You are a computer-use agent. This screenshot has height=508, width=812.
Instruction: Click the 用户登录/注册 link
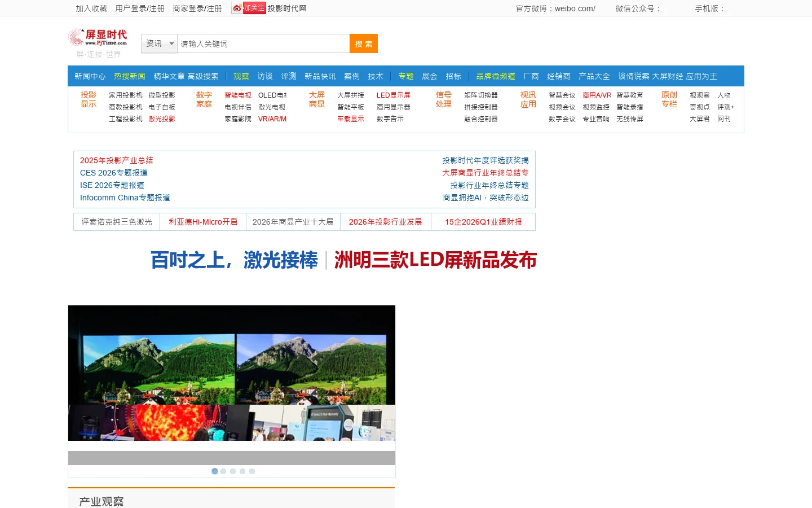pyautogui.click(x=140, y=8)
